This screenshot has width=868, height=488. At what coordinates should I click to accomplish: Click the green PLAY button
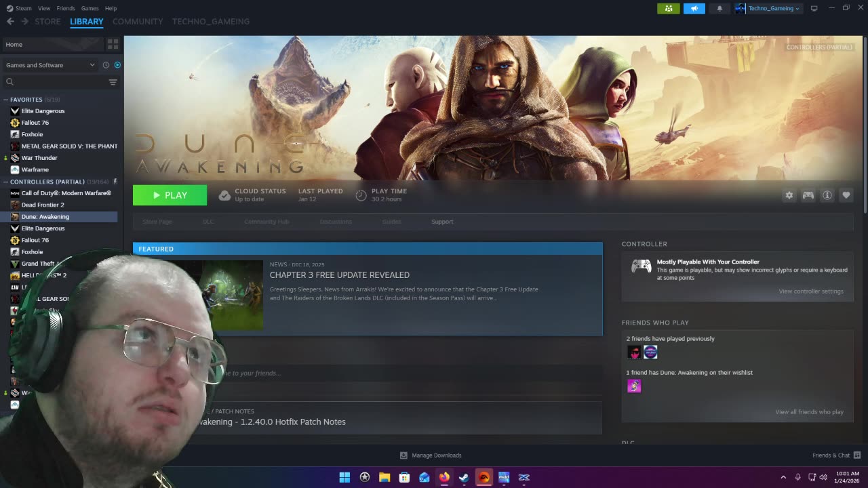[x=170, y=195]
